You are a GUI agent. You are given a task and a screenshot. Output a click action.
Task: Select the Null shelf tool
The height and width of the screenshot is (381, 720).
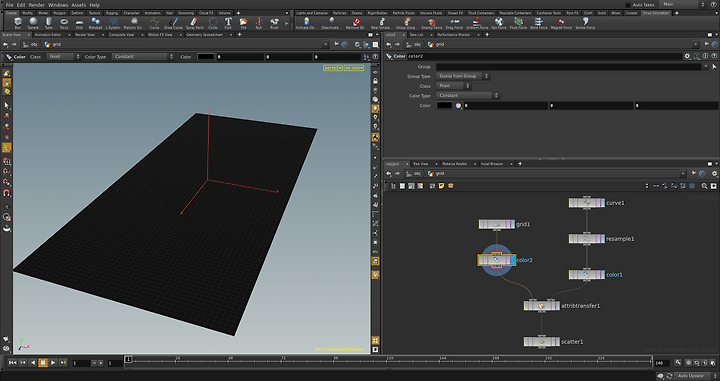259,23
